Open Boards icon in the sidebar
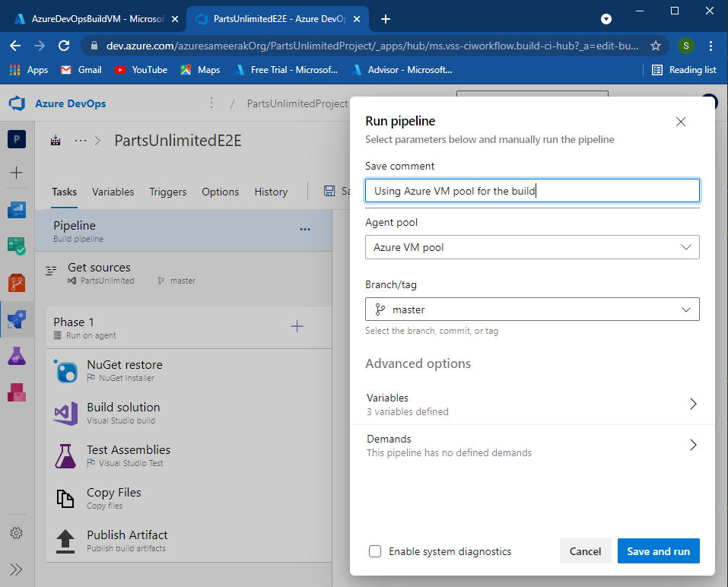 pyautogui.click(x=17, y=210)
